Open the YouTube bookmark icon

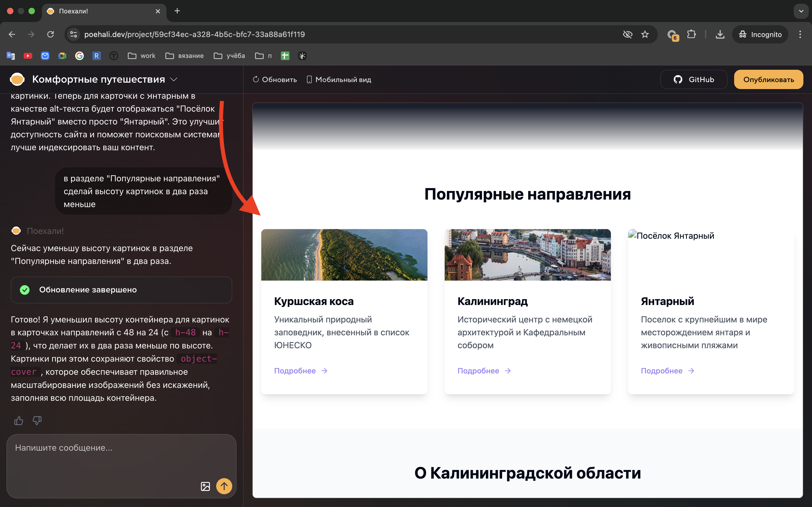pyautogui.click(x=28, y=56)
